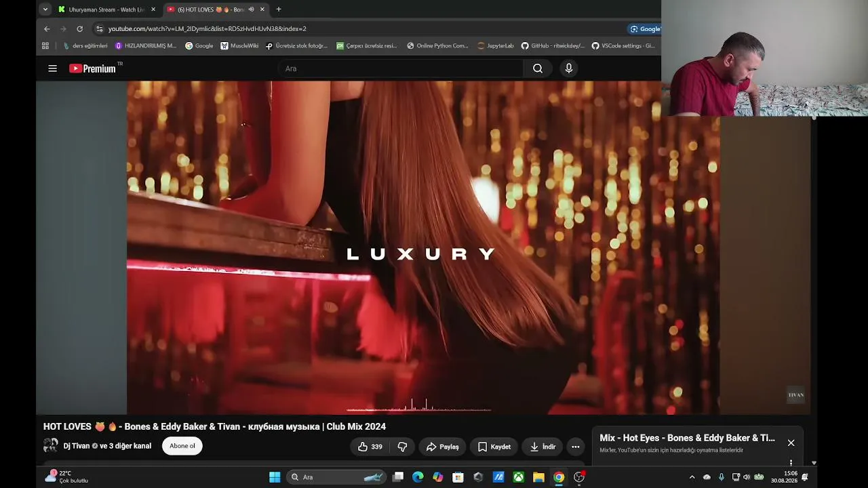Screen dimensions: 868x488
Task: Open a new browser tab
Action: tap(279, 9)
